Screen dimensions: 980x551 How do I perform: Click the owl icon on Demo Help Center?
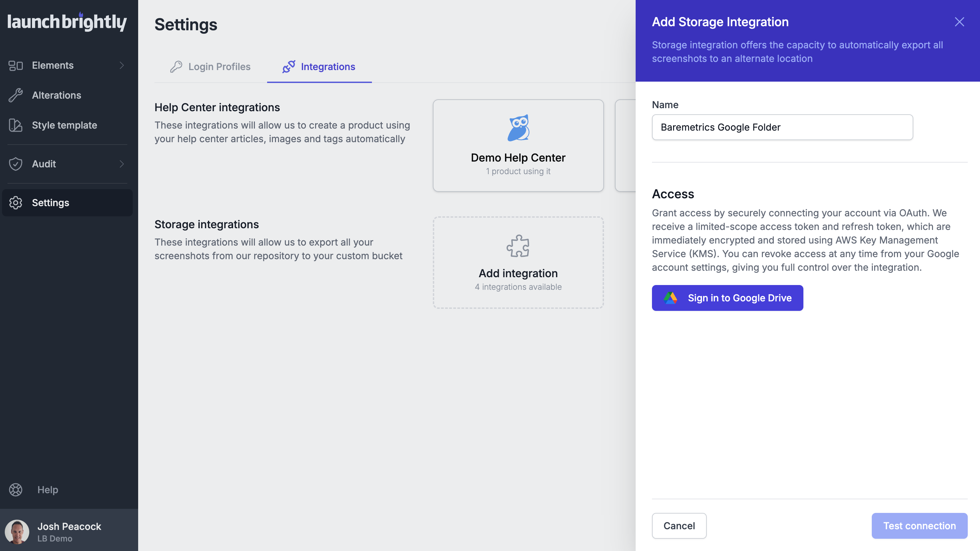[518, 128]
